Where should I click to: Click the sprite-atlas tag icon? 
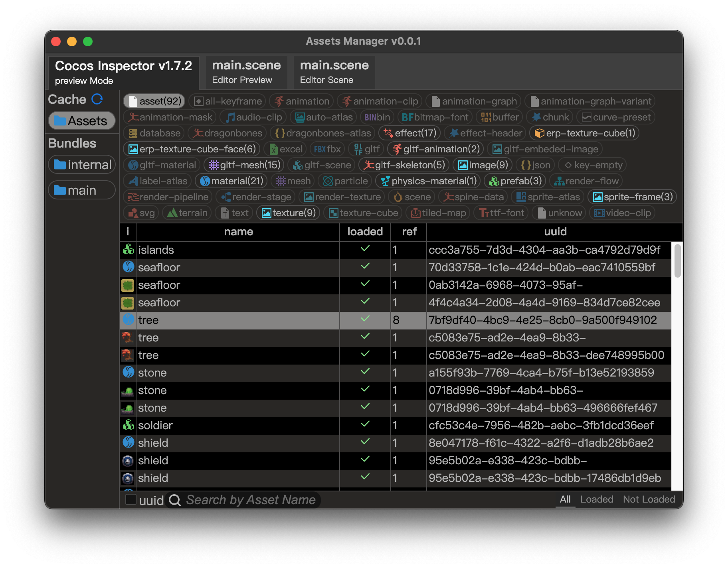click(521, 197)
